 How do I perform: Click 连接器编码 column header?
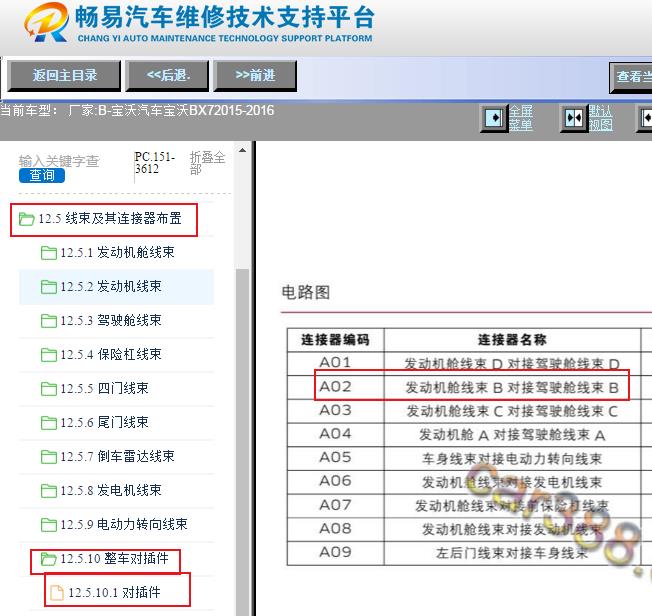click(x=335, y=340)
